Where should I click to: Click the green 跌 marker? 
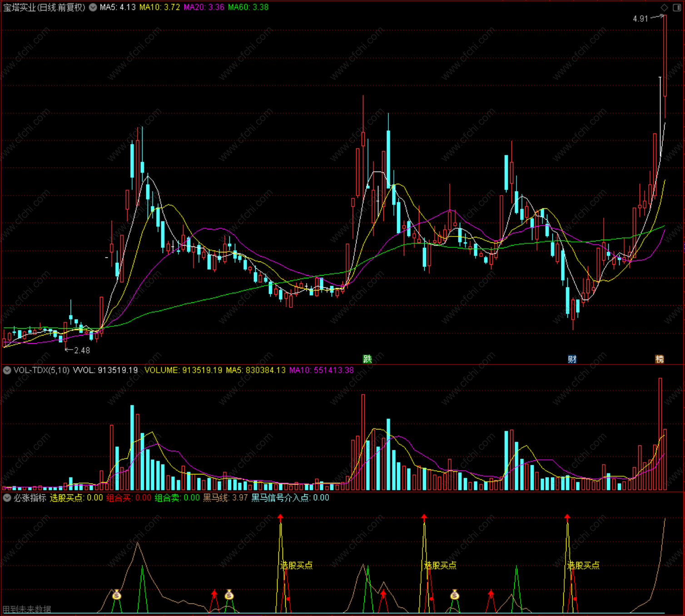coord(367,359)
